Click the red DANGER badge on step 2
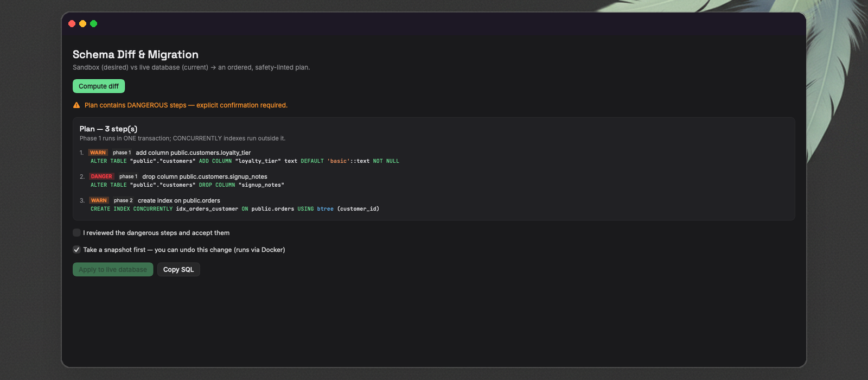This screenshot has width=868, height=380. [x=101, y=176]
